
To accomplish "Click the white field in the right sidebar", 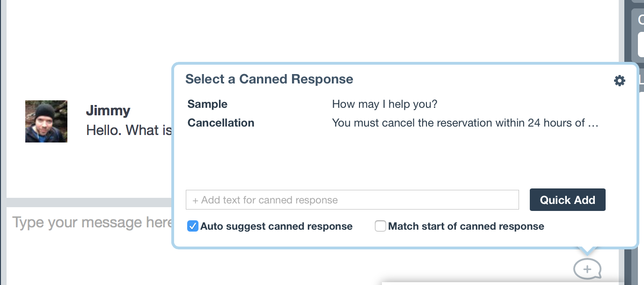I will pos(641,45).
